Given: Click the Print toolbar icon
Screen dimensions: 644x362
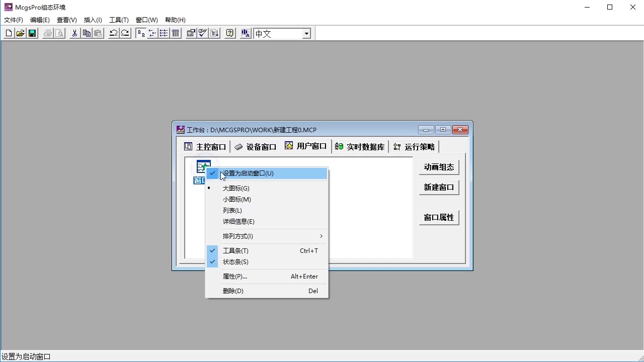Looking at the screenshot, I should [x=48, y=33].
